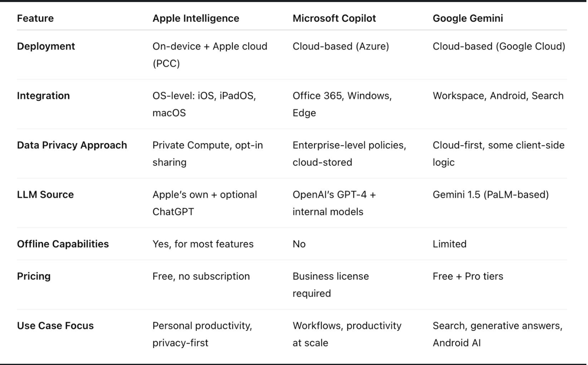
Task: Select the Free + Pro tiers cell
Action: point(468,276)
